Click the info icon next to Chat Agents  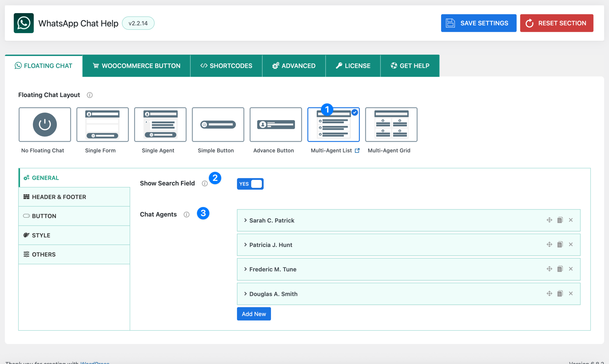187,215
